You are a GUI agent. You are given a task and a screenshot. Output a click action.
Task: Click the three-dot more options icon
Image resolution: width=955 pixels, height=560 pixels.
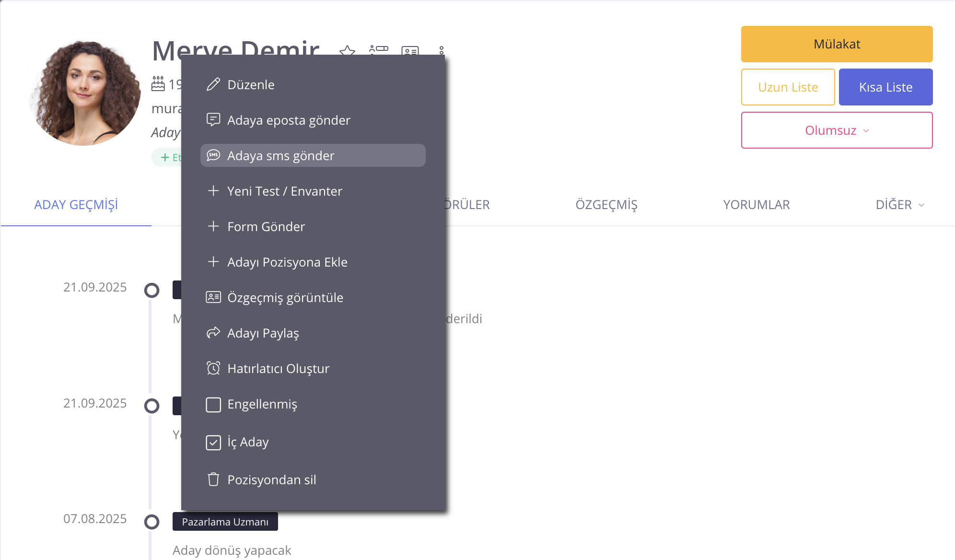pyautogui.click(x=442, y=50)
